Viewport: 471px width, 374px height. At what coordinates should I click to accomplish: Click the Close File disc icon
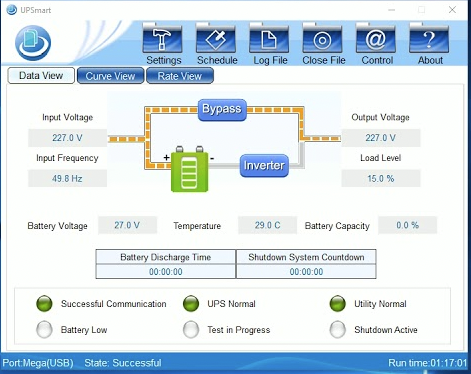322,38
